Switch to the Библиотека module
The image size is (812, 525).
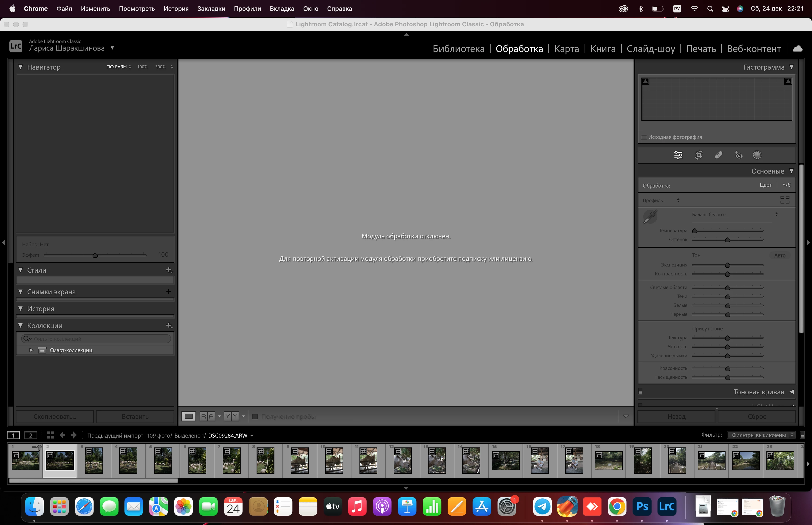click(x=458, y=49)
